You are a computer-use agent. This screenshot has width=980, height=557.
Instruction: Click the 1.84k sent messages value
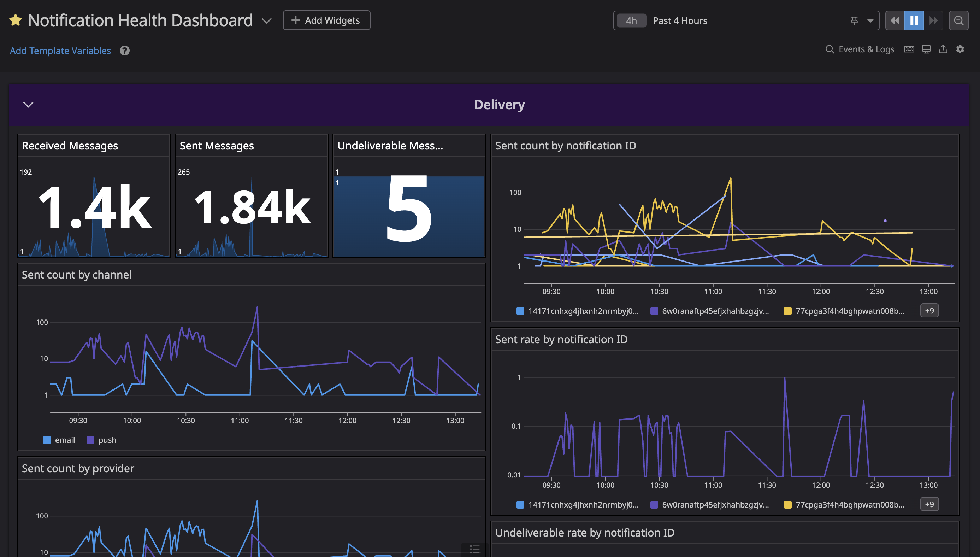click(x=252, y=207)
